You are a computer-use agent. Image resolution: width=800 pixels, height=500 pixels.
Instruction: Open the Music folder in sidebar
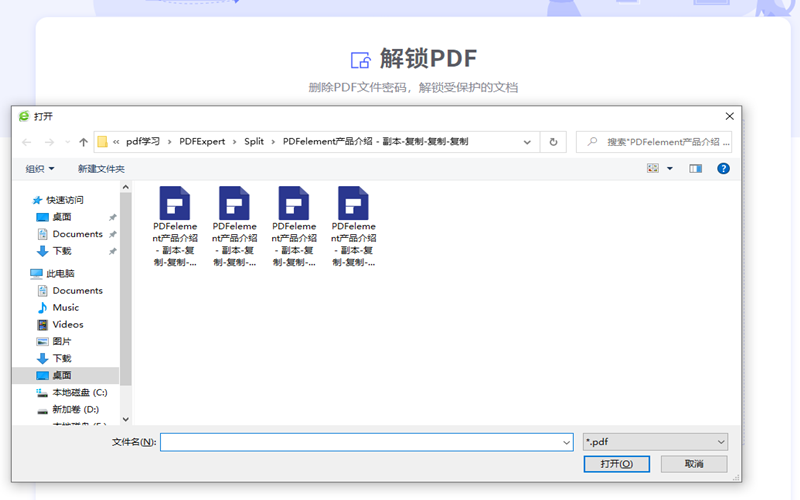click(x=66, y=307)
